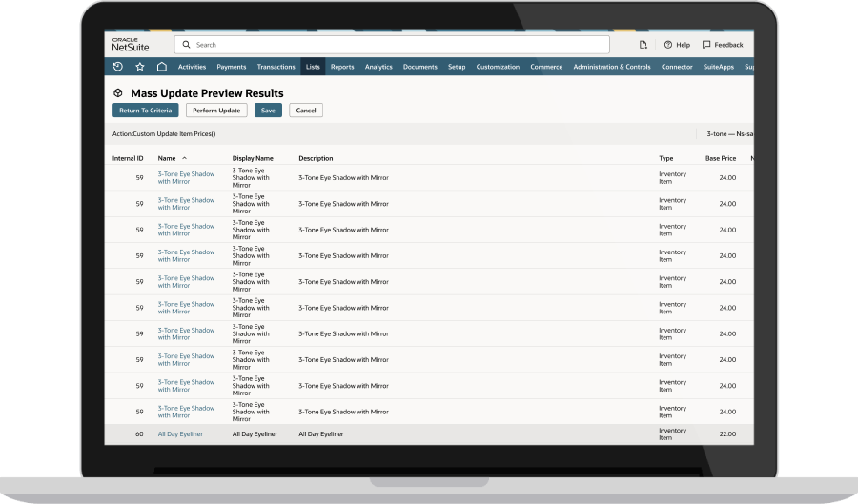Open the Transactions menu
The image size is (858, 504).
tap(276, 67)
